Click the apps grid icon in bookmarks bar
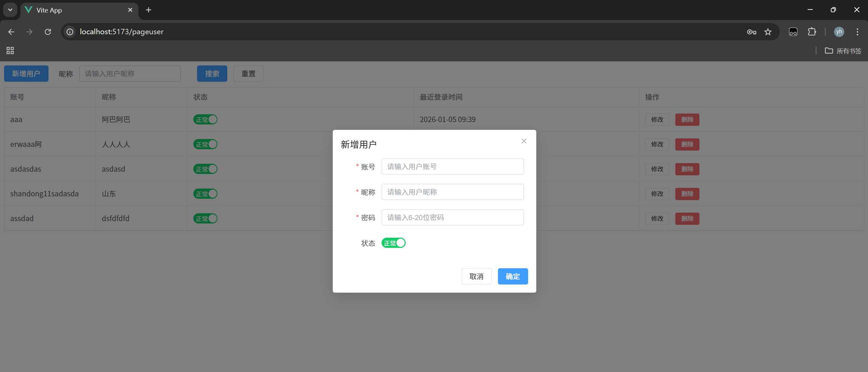This screenshot has height=372, width=868. tap(10, 51)
